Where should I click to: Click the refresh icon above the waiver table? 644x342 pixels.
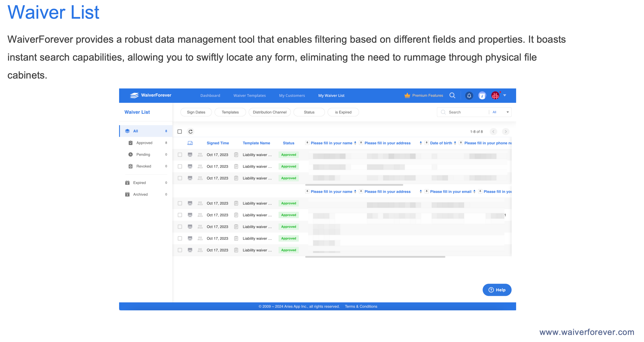(190, 132)
